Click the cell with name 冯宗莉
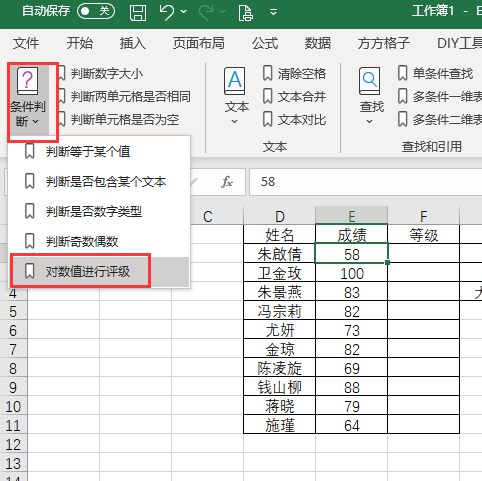 280,311
